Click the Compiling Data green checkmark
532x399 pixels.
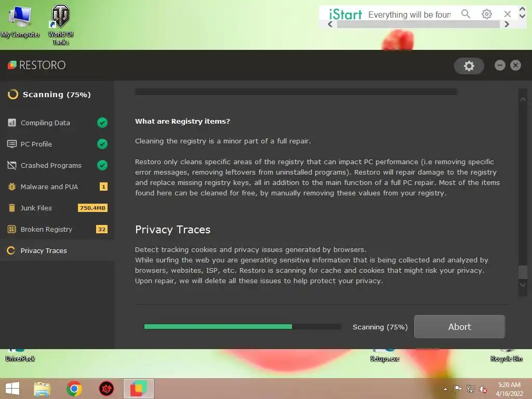[102, 123]
